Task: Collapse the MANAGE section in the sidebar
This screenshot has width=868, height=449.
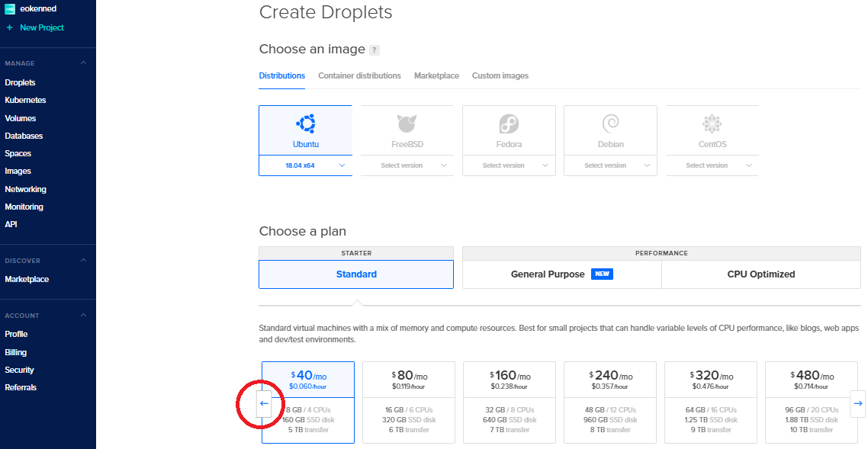Action: (84, 63)
